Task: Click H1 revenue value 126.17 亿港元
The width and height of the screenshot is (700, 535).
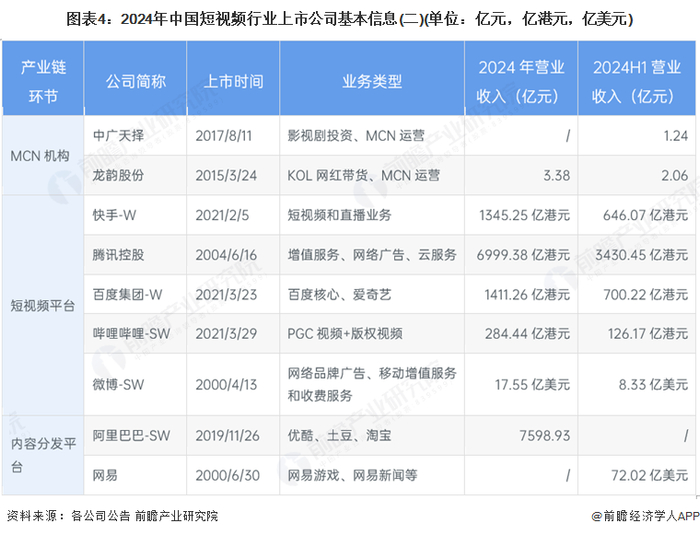Action: [648, 333]
